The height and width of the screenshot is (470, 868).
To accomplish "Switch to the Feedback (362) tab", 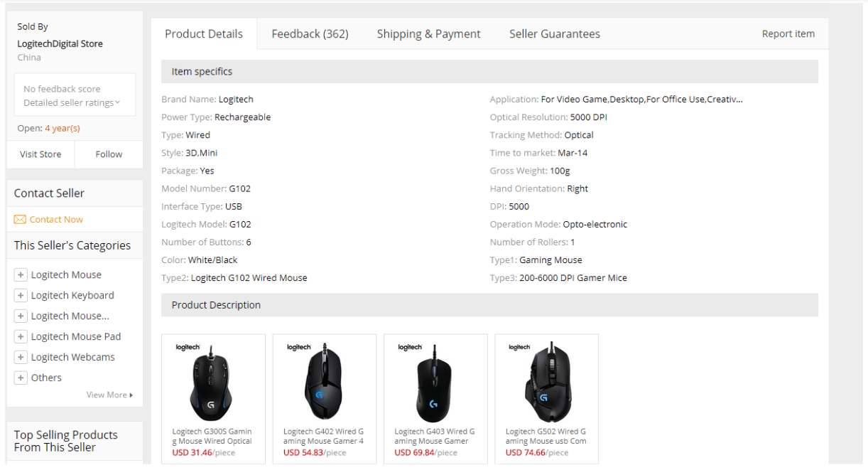I will (x=310, y=34).
